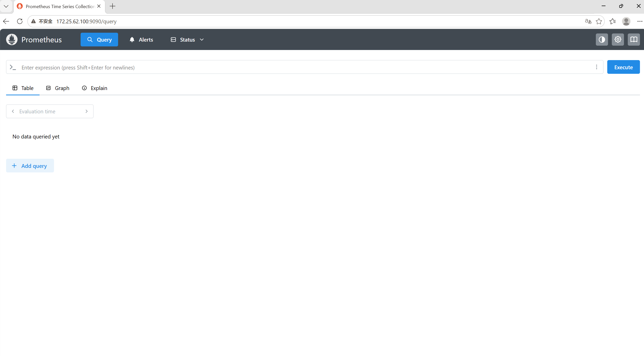Open the documentation book icon
This screenshot has height=356, width=644.
[x=634, y=40]
